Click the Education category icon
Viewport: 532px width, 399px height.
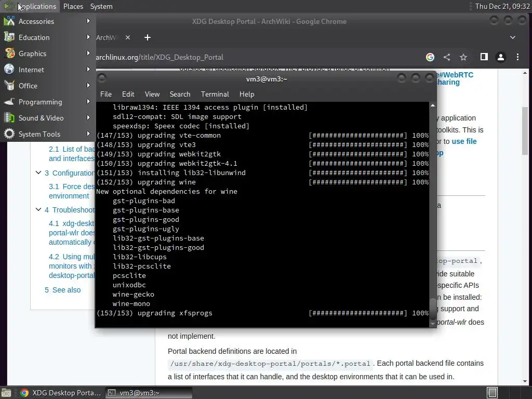click(x=9, y=37)
